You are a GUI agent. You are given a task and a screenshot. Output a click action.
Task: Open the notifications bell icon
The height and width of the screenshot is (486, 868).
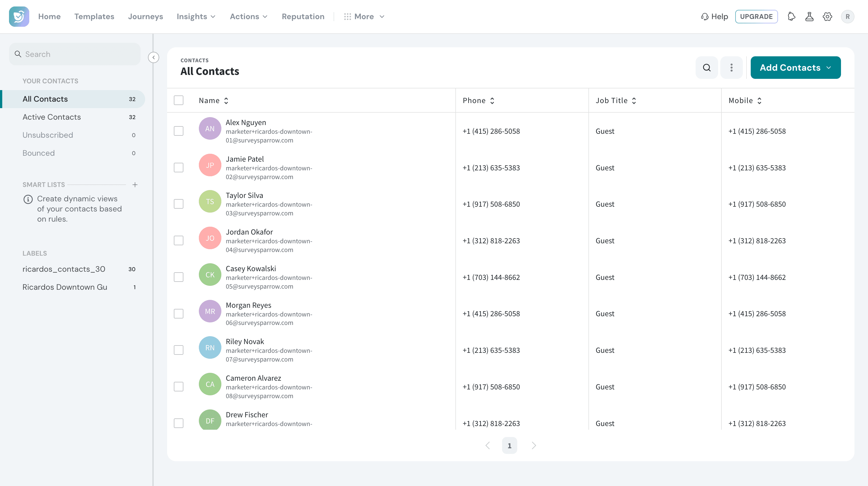pos(791,17)
